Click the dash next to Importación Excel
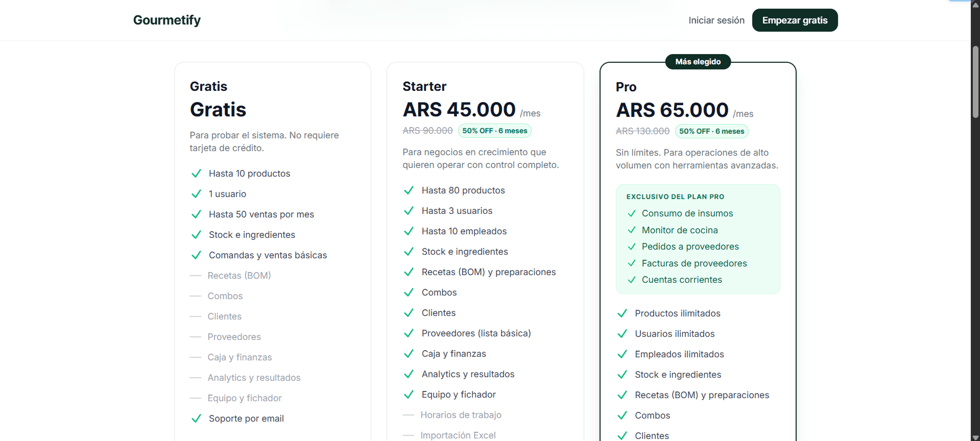The image size is (980, 441). click(x=409, y=435)
